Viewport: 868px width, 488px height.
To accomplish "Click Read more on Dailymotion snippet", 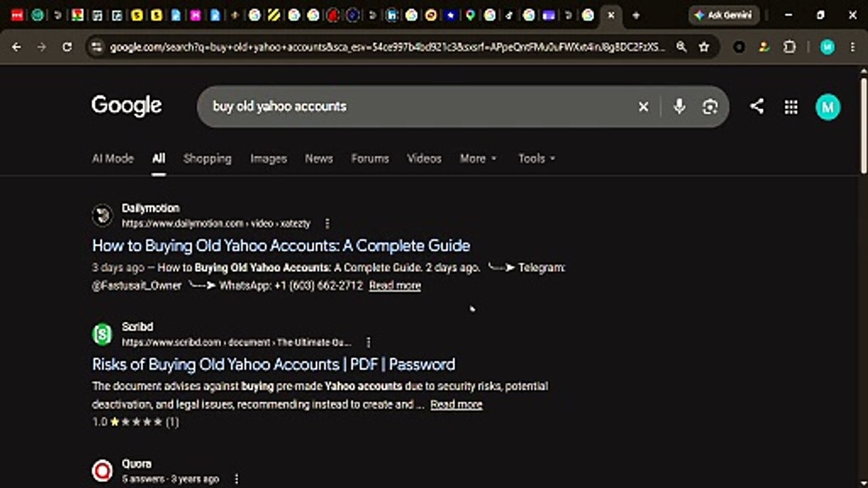I will click(x=395, y=286).
